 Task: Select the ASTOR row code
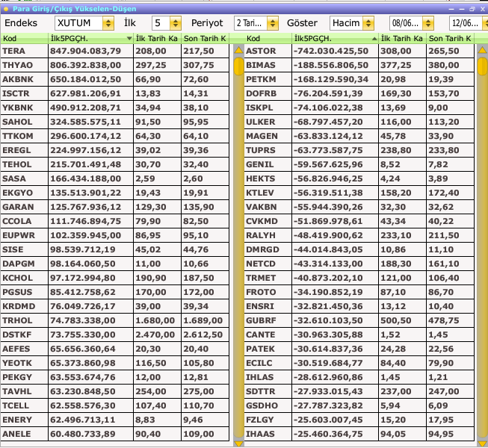[261, 51]
